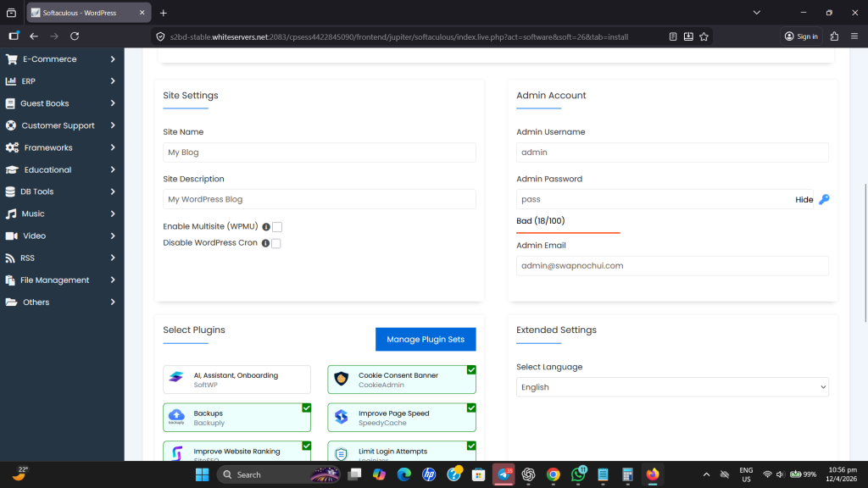The width and height of the screenshot is (868, 488).
Task: Click the DB Tools database icon
Action: point(10,191)
